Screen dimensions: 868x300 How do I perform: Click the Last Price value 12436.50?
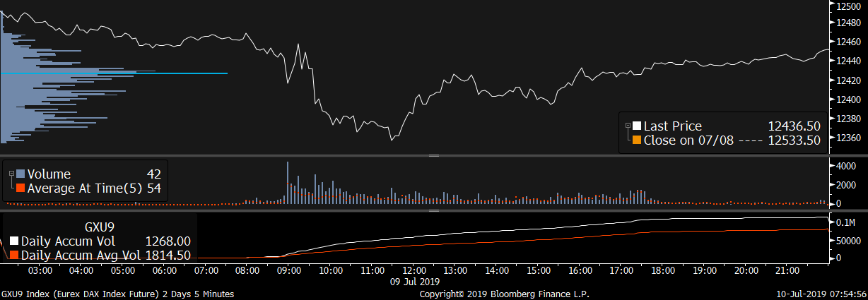point(794,126)
